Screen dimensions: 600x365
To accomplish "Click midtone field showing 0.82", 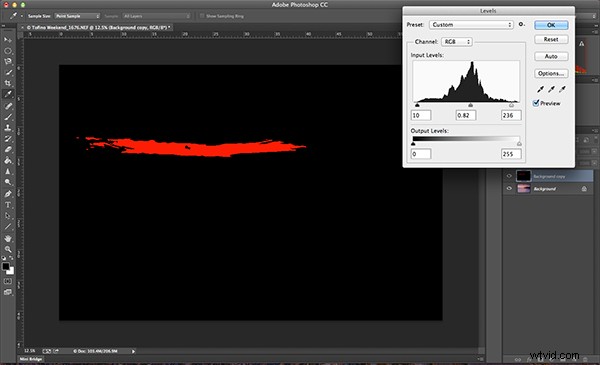I will click(466, 115).
